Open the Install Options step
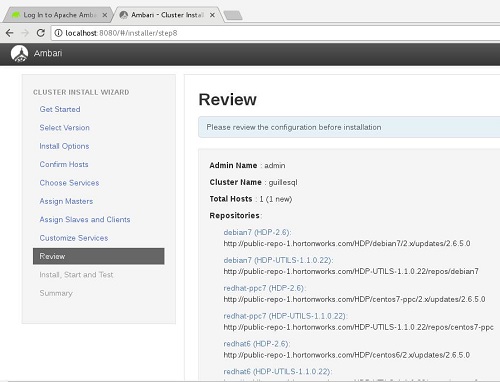Screen dimensions: 500x382 coord(64,146)
